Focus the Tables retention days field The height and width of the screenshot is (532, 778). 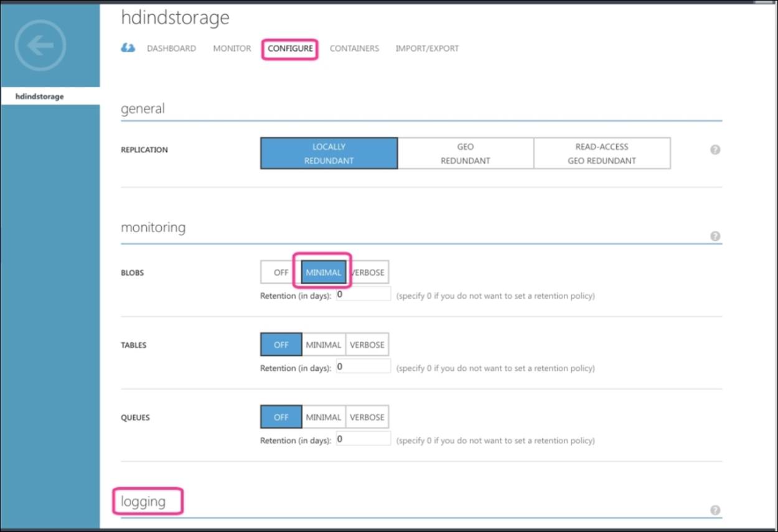[x=363, y=366]
